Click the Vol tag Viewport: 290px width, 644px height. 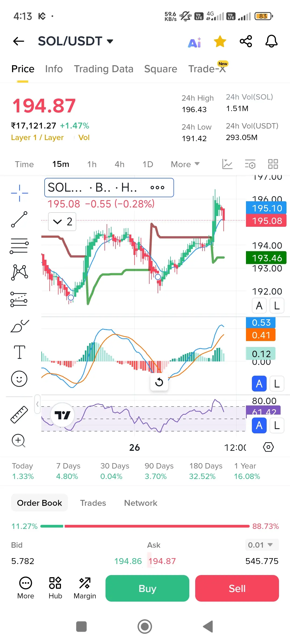[x=84, y=138]
